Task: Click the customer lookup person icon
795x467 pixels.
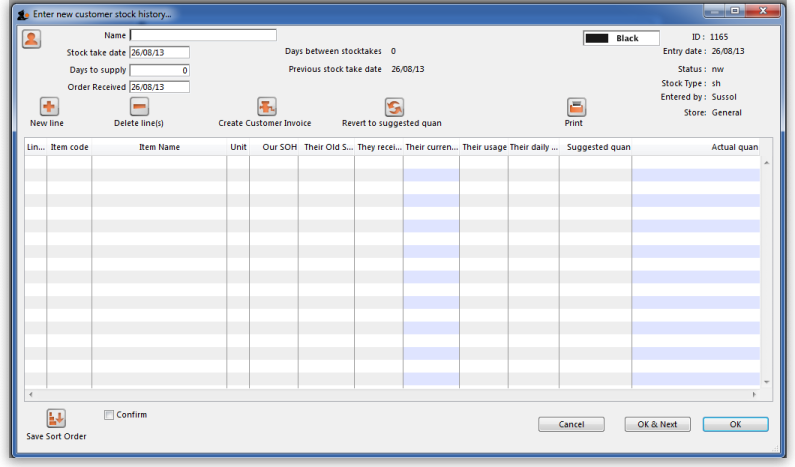Action: pos(31,39)
